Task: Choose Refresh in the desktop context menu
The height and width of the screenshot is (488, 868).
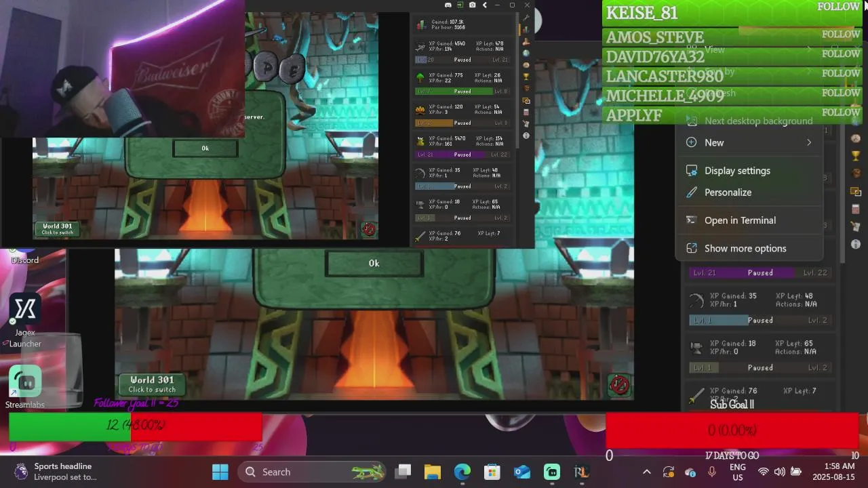Action: click(x=749, y=93)
